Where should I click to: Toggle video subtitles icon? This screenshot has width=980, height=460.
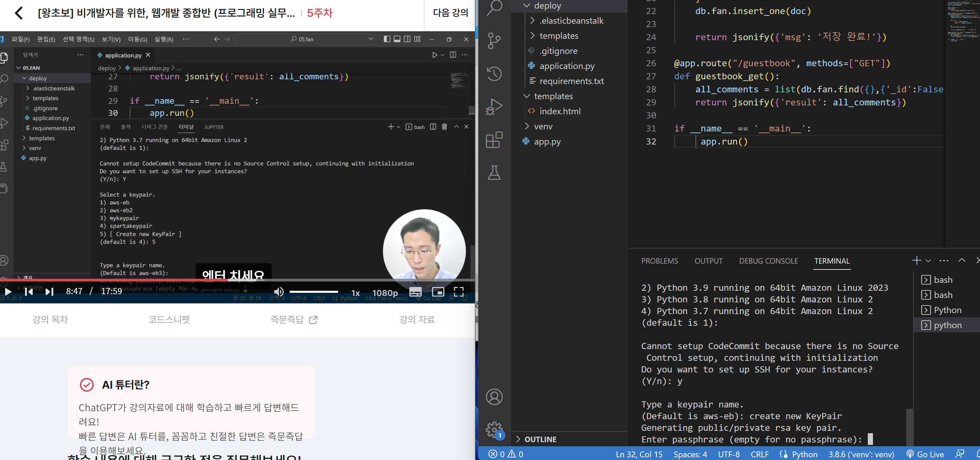pos(416,292)
